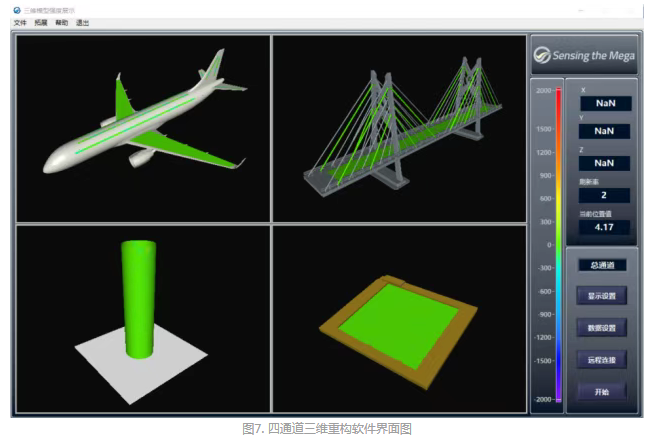Viewport: 651px width, 445px height.
Task: Click the rainbow color scale bar
Action: (558, 245)
